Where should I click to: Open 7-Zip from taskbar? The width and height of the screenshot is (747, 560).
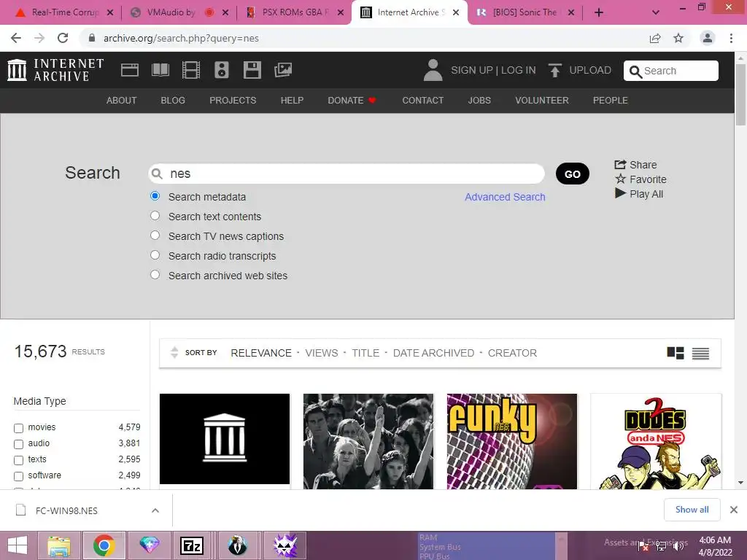click(x=192, y=545)
